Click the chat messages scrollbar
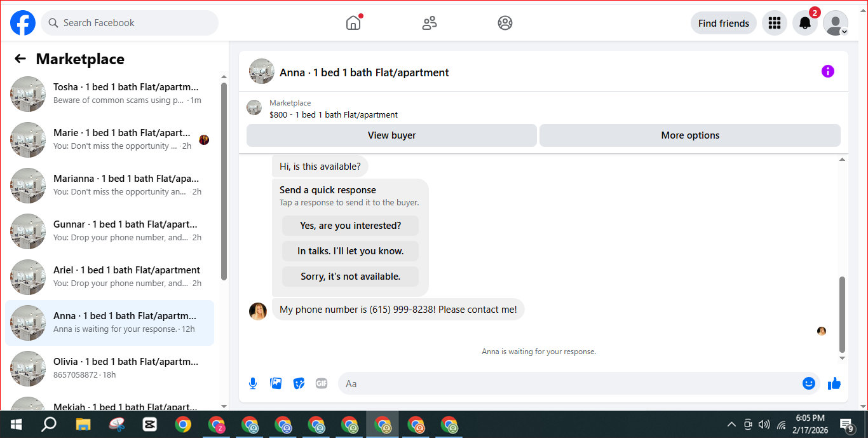 (x=843, y=315)
